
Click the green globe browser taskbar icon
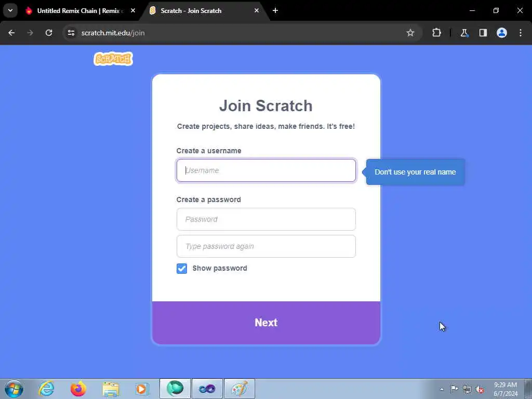click(175, 389)
